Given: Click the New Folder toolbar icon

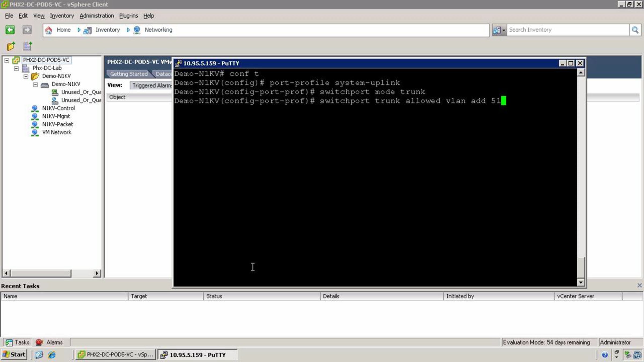Looking at the screenshot, I should (x=11, y=46).
